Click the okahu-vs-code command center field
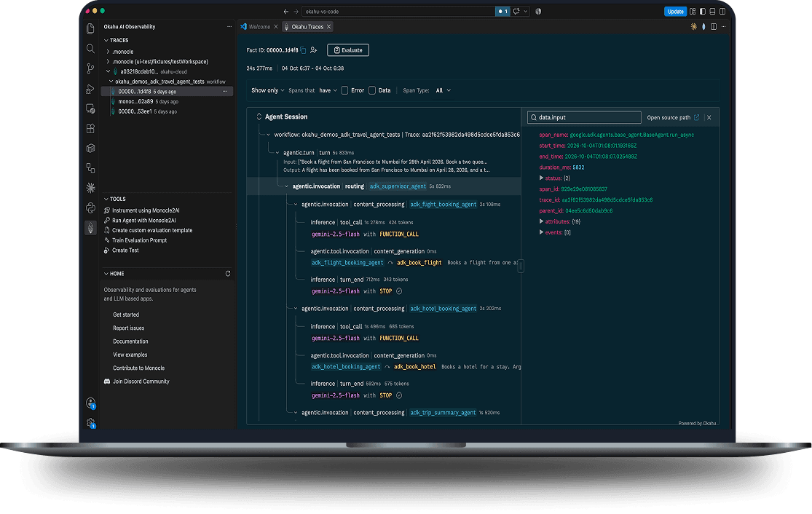 click(399, 12)
